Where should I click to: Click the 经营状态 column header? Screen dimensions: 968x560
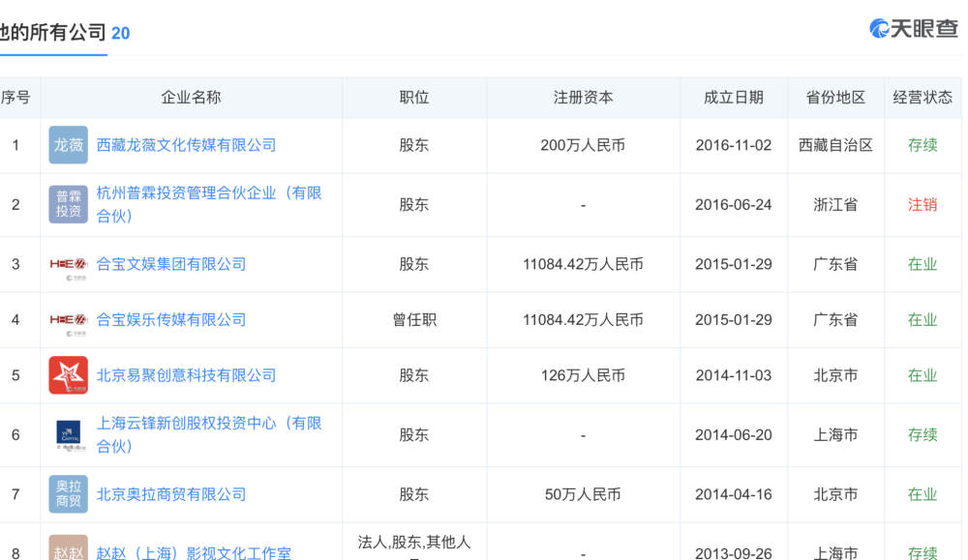(x=923, y=97)
